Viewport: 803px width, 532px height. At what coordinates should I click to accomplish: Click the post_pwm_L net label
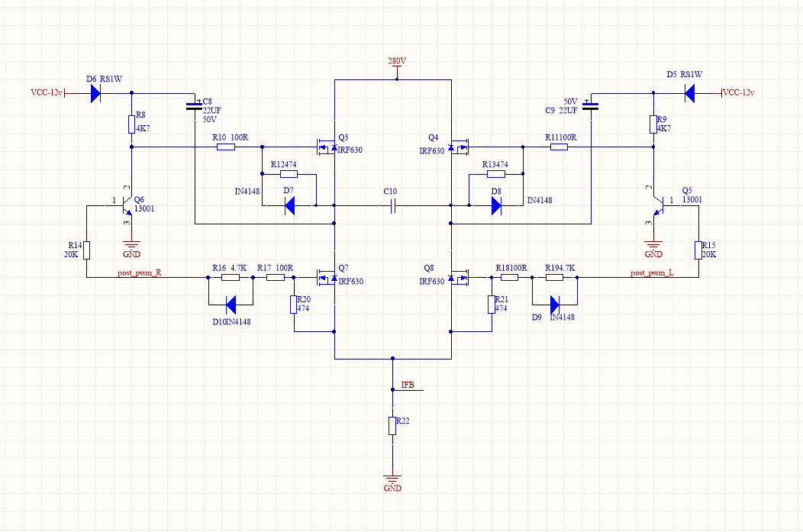tap(652, 272)
